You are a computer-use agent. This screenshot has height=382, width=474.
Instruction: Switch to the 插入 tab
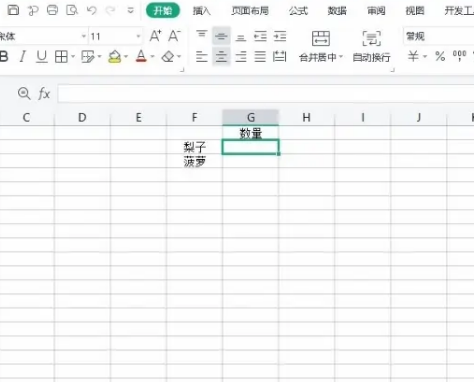202,11
